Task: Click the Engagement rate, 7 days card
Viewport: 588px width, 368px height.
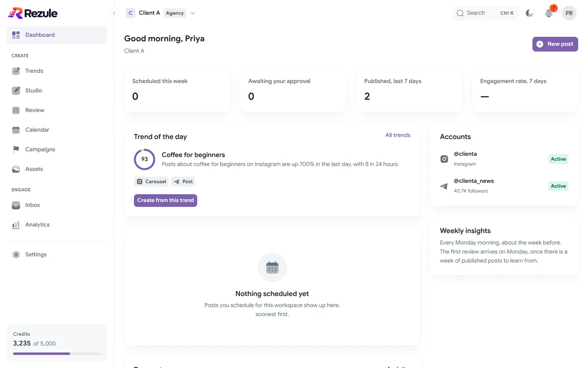Action: [x=525, y=90]
